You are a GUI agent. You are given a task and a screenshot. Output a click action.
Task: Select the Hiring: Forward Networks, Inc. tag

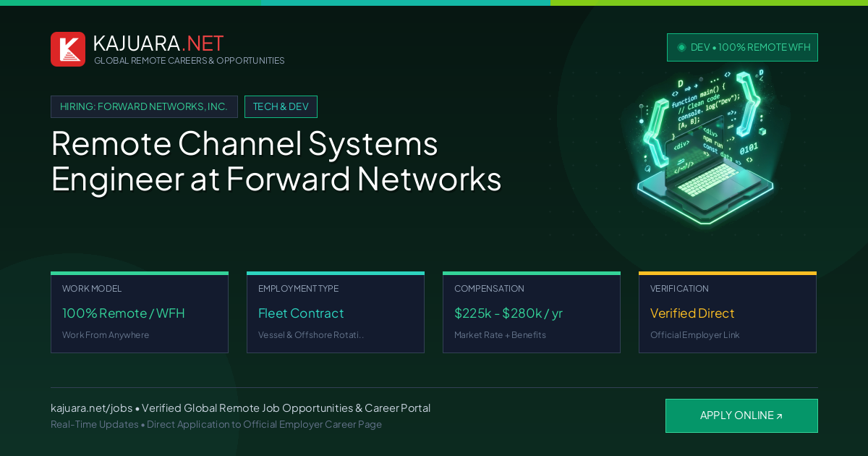144,106
